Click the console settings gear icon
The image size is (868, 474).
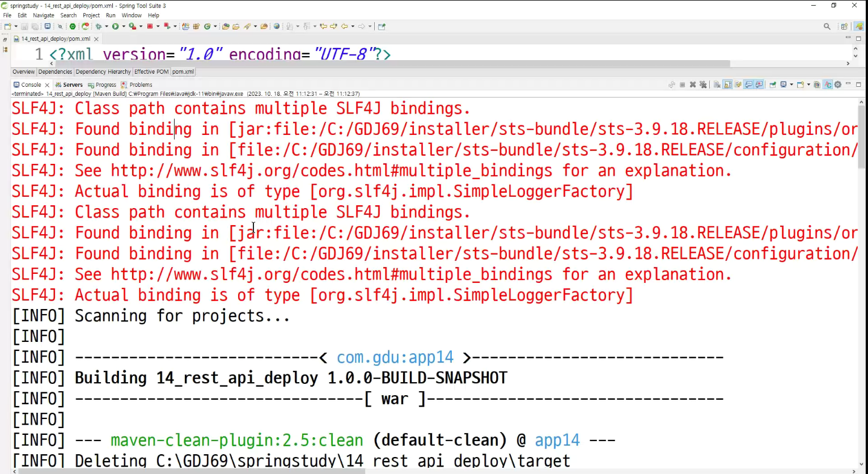pos(838,84)
